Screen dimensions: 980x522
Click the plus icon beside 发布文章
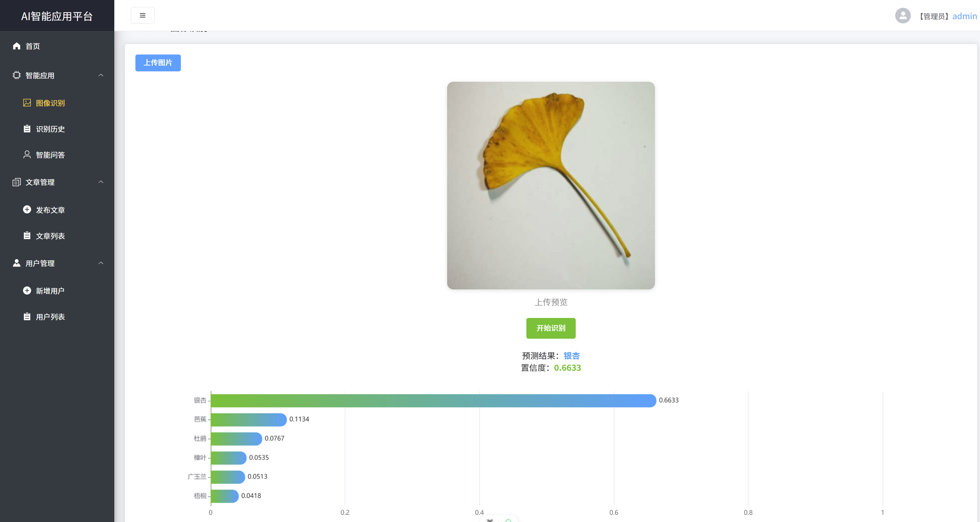[x=27, y=210]
